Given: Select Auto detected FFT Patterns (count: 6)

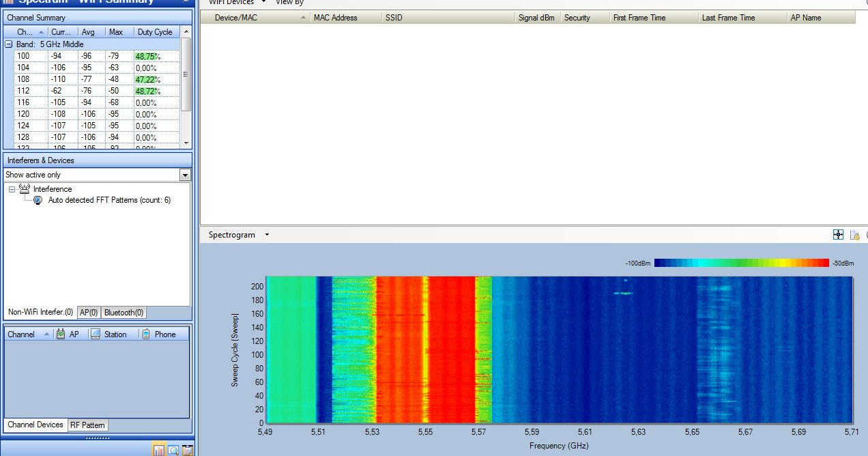Looking at the screenshot, I should (109, 201).
